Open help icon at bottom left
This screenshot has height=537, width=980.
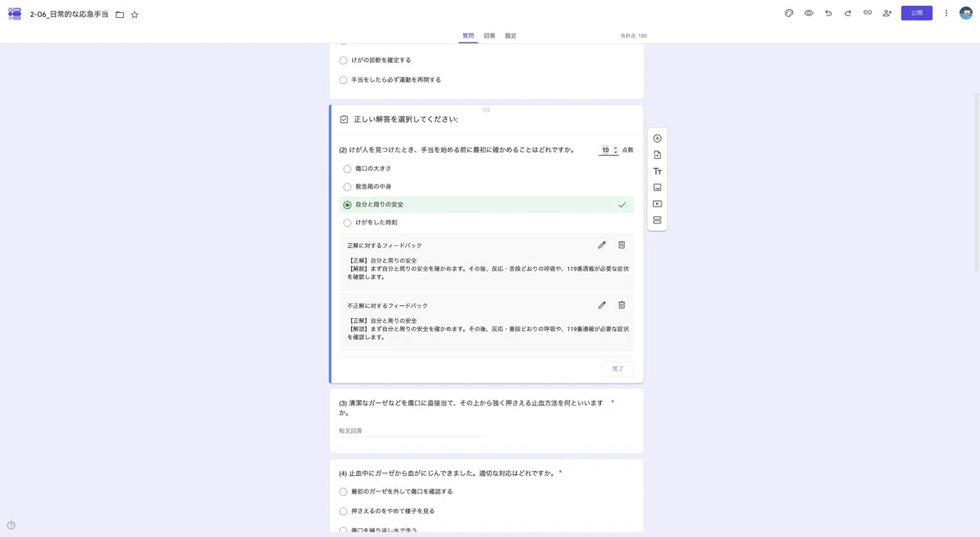pos(11,526)
